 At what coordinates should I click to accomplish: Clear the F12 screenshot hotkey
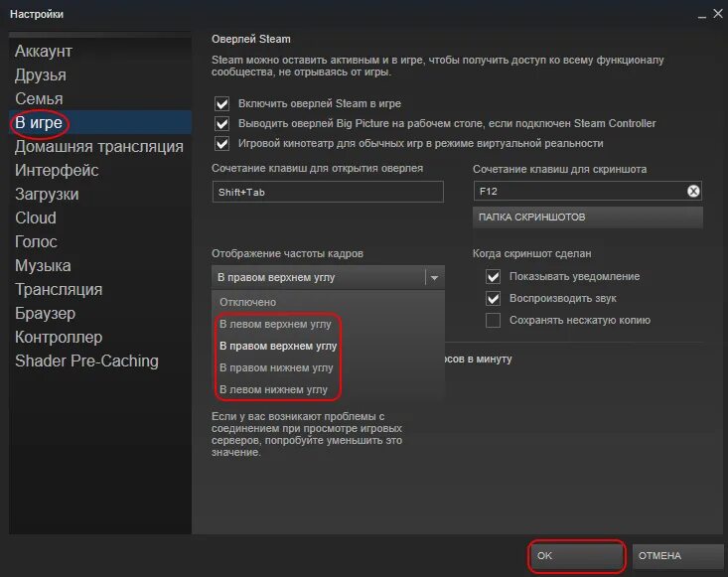tap(693, 191)
